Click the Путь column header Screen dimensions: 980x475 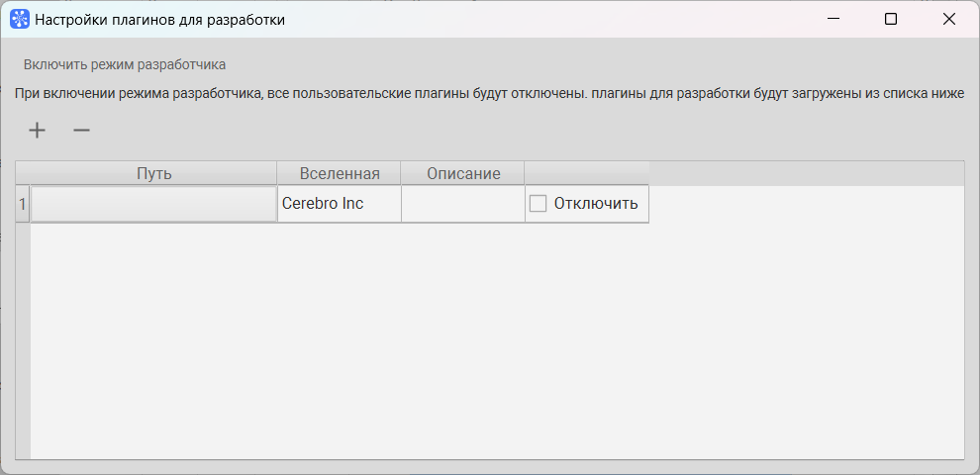153,173
